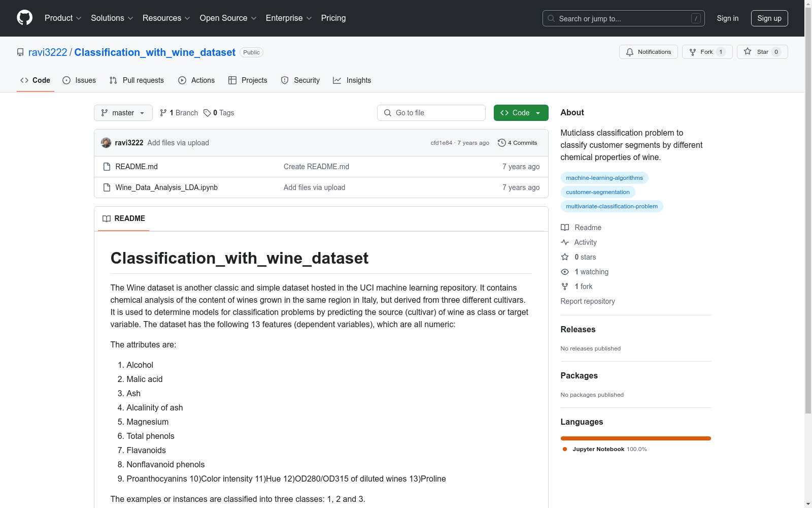812x508 pixels.
Task: Switch to the Actions tab
Action: coord(196,80)
